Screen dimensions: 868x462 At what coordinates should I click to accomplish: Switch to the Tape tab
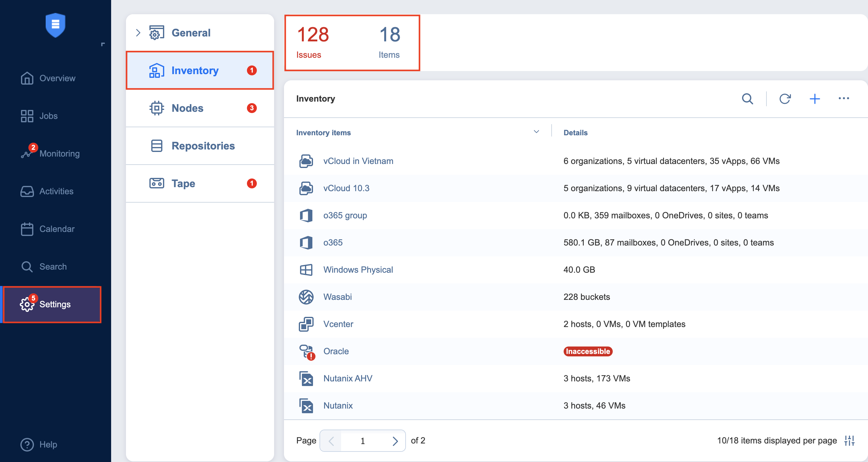pyautogui.click(x=200, y=183)
